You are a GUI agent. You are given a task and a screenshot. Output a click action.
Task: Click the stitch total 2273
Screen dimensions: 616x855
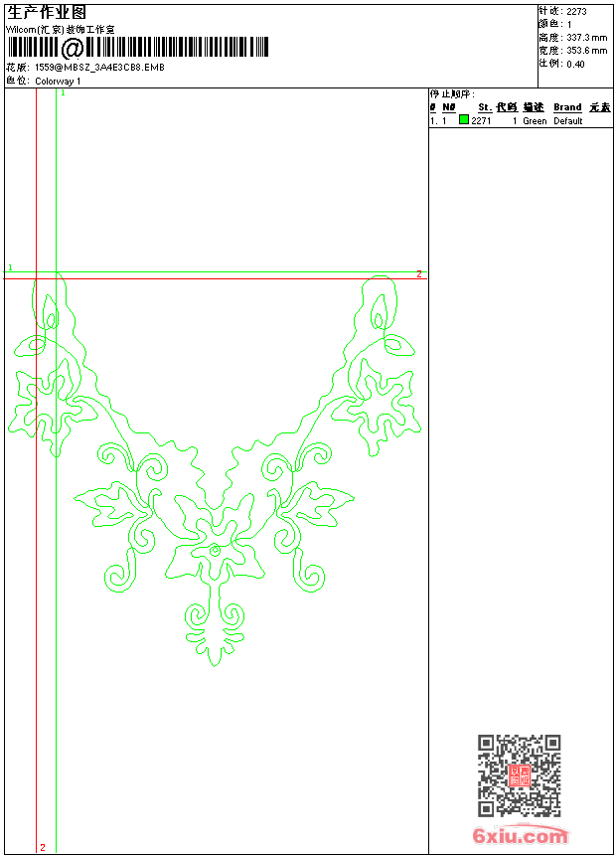click(x=576, y=12)
